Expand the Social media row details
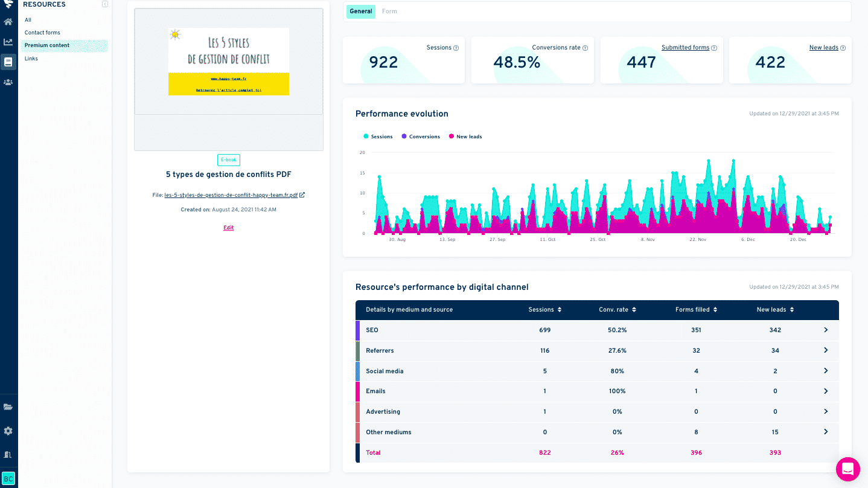The width and height of the screenshot is (868, 488). (826, 371)
